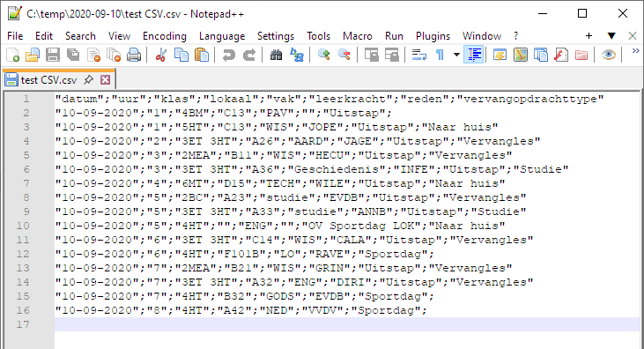This screenshot has width=644, height=349.
Task: Click the line containing "PAV"
Action: coord(224,113)
